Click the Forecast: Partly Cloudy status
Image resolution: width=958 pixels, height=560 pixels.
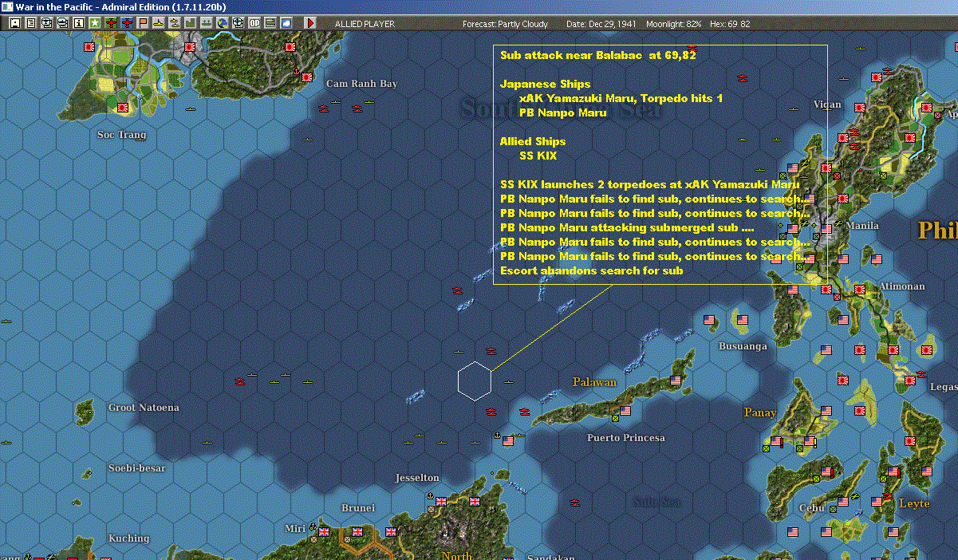coord(506,24)
